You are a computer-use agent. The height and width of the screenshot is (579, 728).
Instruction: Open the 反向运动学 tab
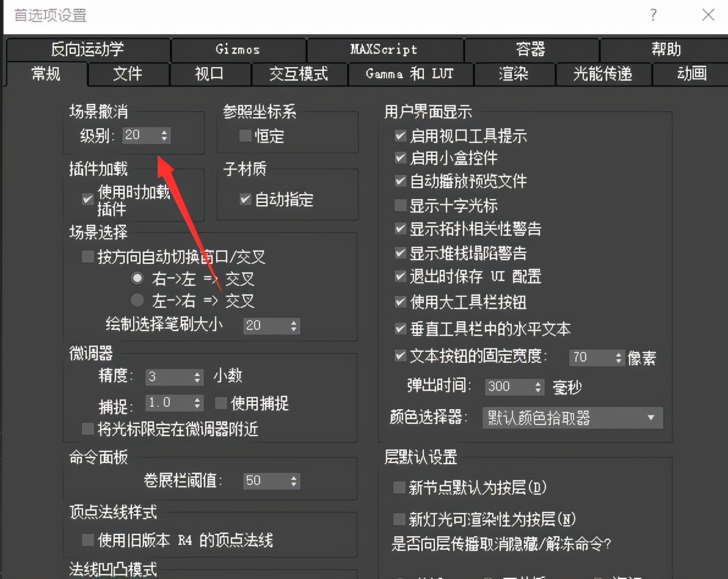click(87, 50)
